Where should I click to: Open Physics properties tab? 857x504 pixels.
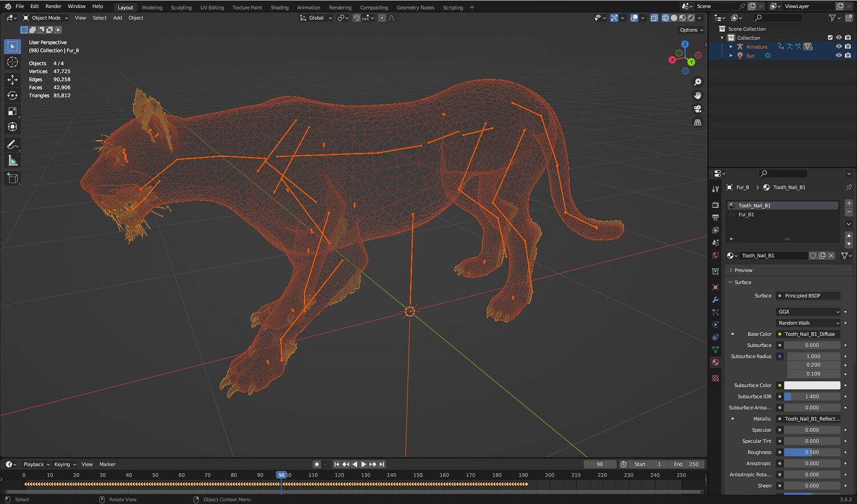click(715, 325)
